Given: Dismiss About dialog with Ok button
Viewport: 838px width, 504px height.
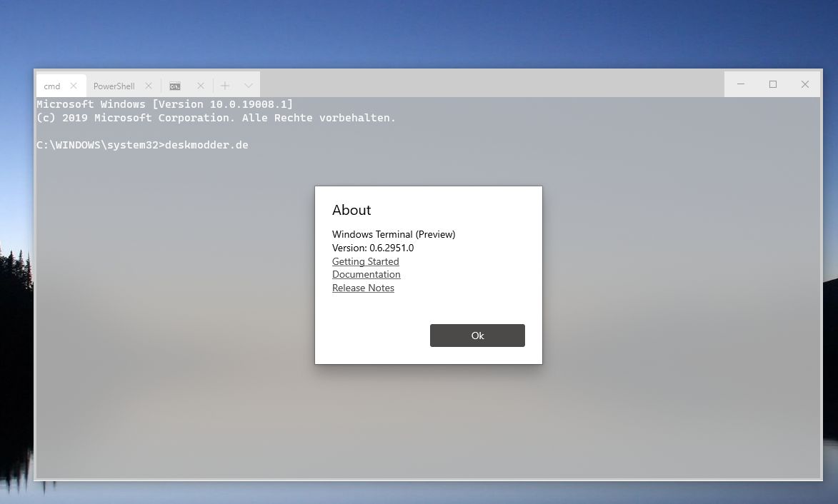Looking at the screenshot, I should (477, 336).
